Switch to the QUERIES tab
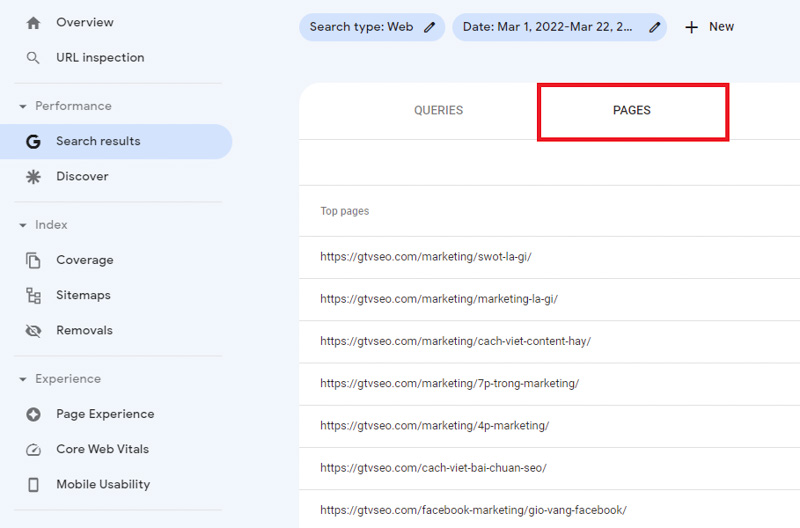Viewport: 800px width, 528px height. (x=438, y=110)
